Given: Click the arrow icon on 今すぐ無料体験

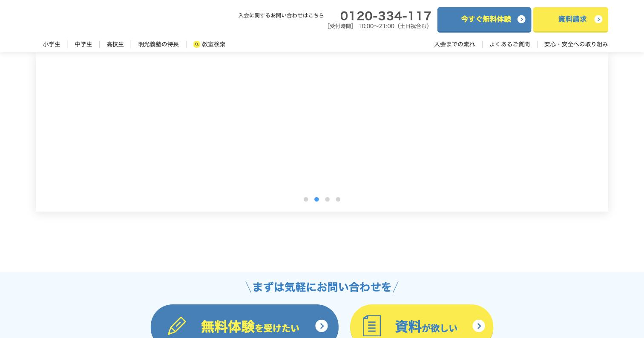Looking at the screenshot, I should [x=521, y=19].
